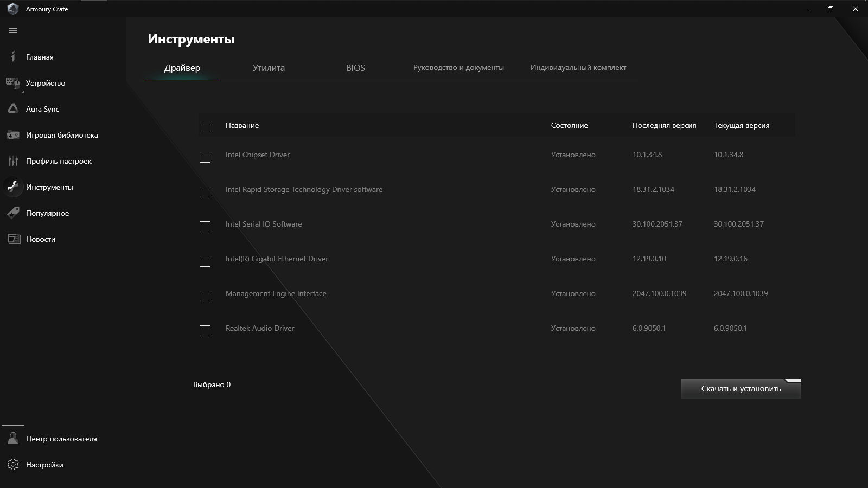Viewport: 868px width, 488px height.
Task: Open the BIOS tab
Action: pos(355,68)
